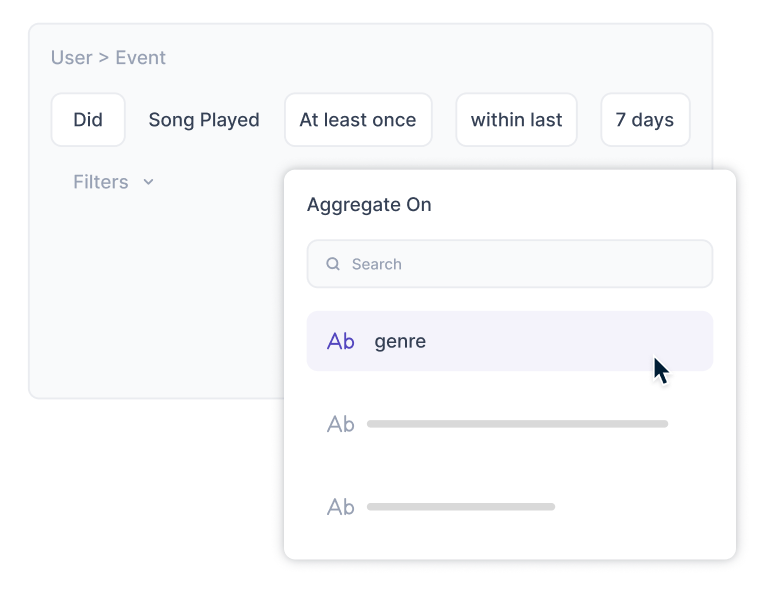Open the "Did" condition dropdown
The image size is (774, 594).
point(88,120)
